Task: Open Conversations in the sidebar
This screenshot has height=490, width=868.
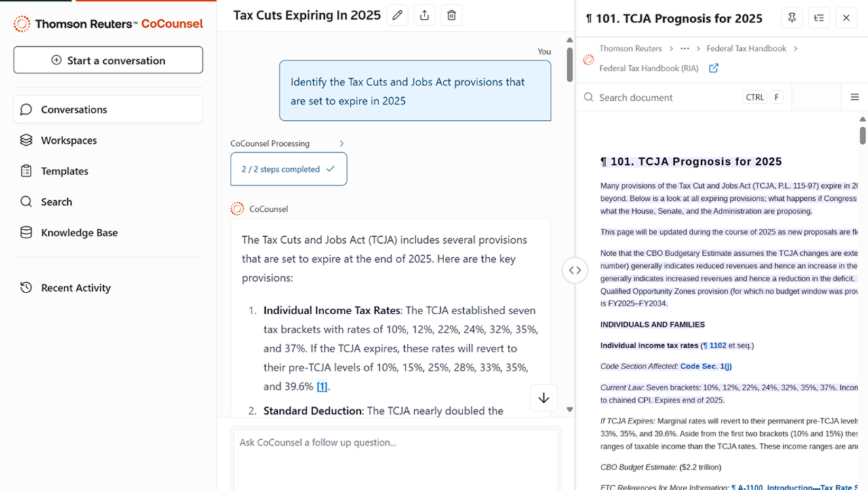Action: pos(108,109)
